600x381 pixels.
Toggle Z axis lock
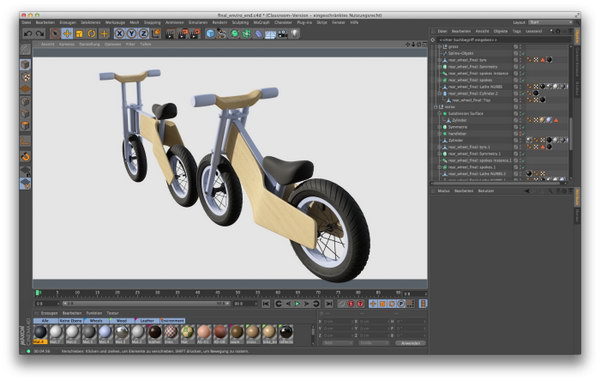pos(143,34)
